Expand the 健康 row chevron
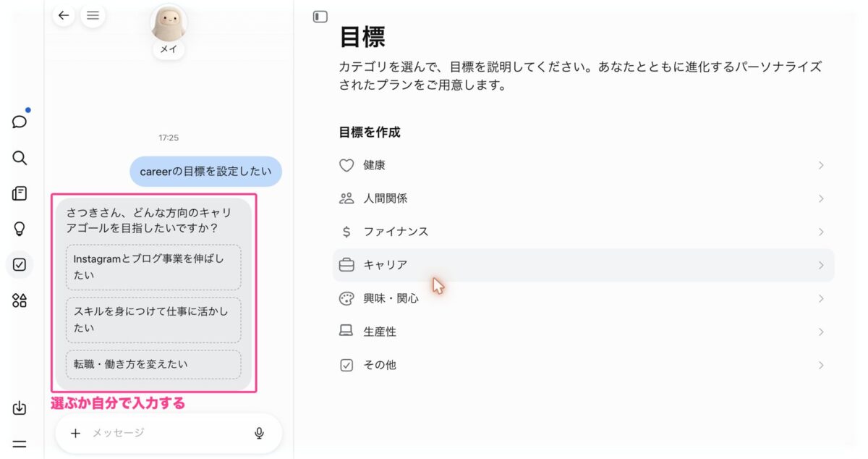This screenshot has width=868, height=459. tap(821, 165)
